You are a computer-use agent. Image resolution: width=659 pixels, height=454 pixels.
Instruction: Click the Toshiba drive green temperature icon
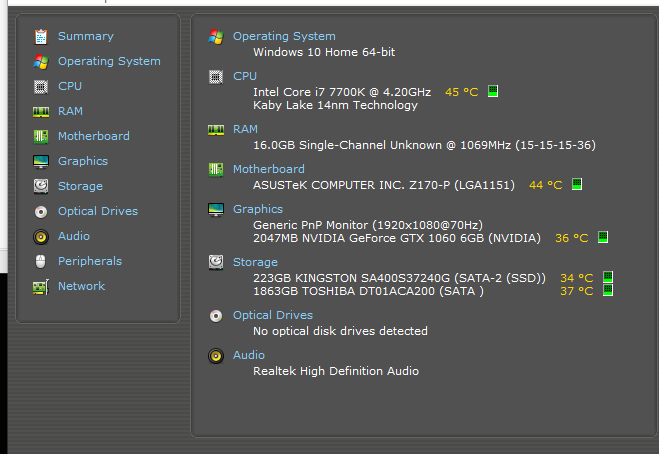(607, 291)
